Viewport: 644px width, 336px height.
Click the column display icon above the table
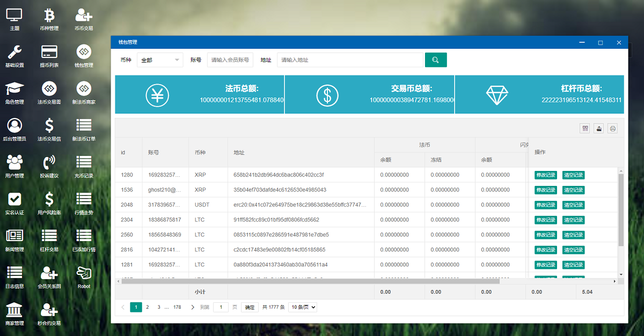584,128
